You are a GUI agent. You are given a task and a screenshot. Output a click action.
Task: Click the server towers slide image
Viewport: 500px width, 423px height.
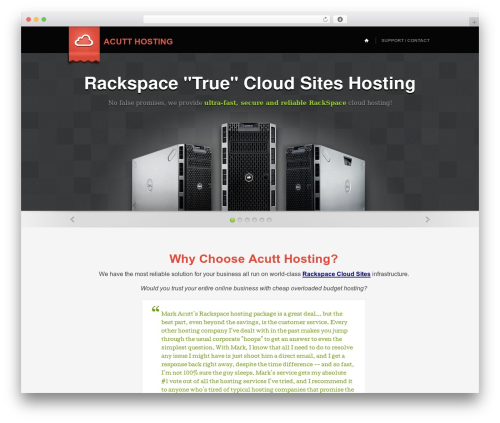coord(249,167)
